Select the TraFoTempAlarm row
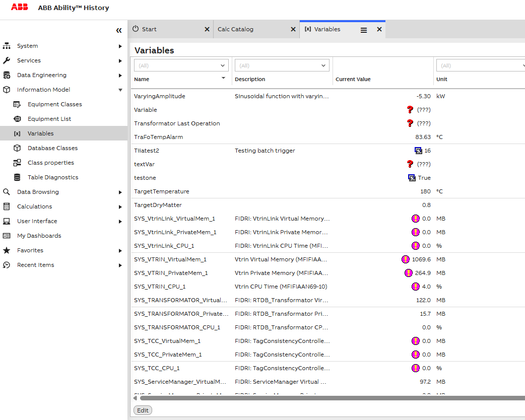525x420 pixels. pos(328,137)
